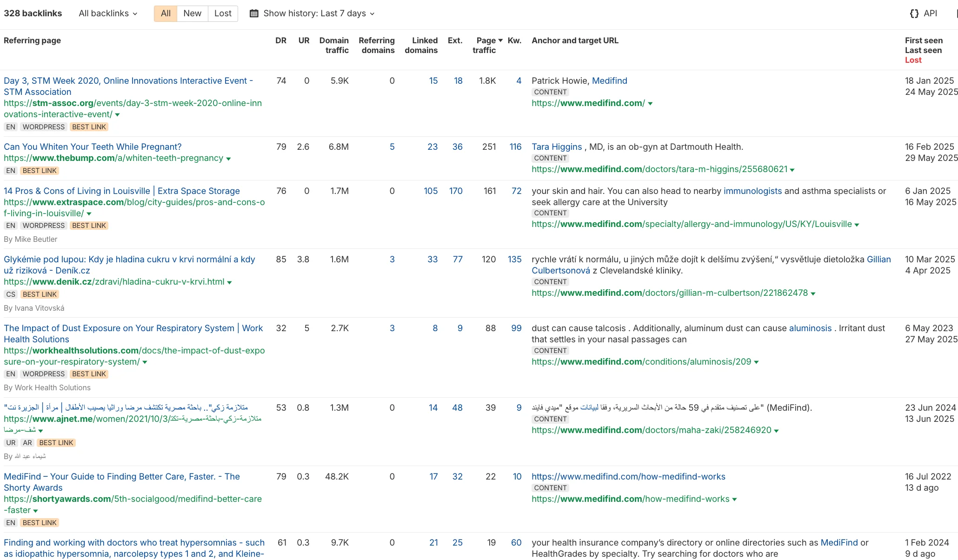Click keywords count 116 in thebump row
The image size is (958, 560).
[515, 147]
